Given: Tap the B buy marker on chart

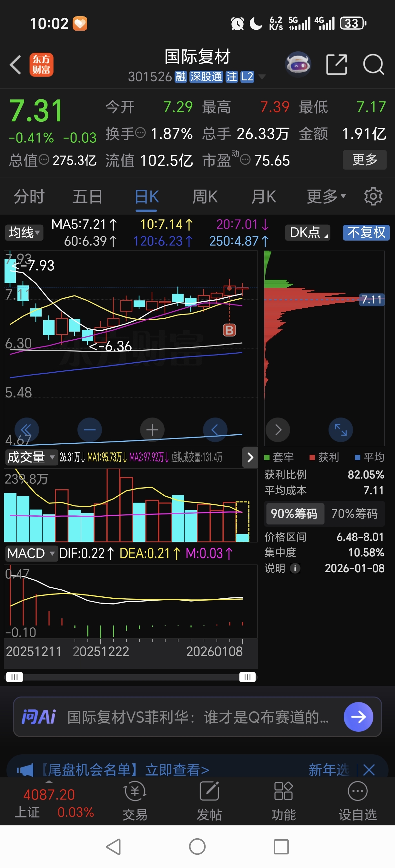Looking at the screenshot, I should coord(229,330).
